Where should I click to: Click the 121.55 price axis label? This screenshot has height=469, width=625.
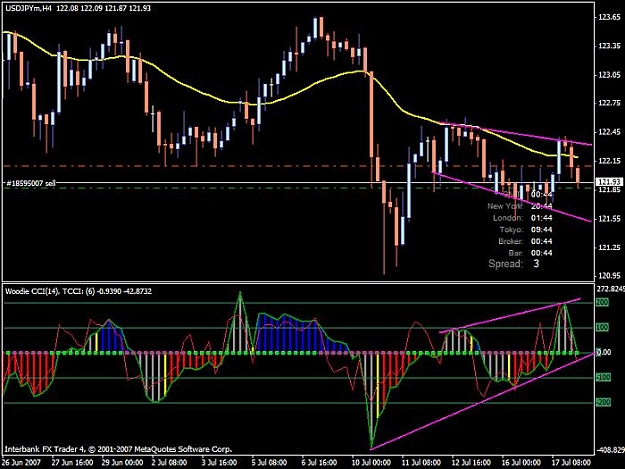609,219
